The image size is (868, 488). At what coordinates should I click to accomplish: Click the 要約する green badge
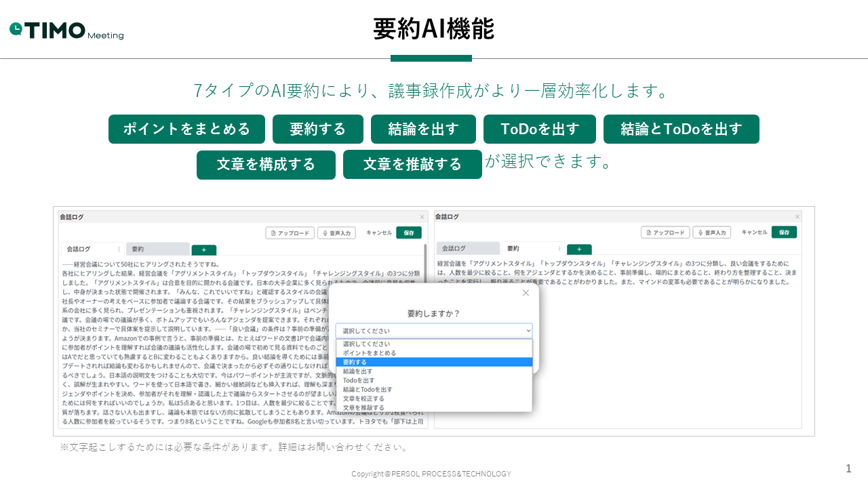tap(318, 129)
